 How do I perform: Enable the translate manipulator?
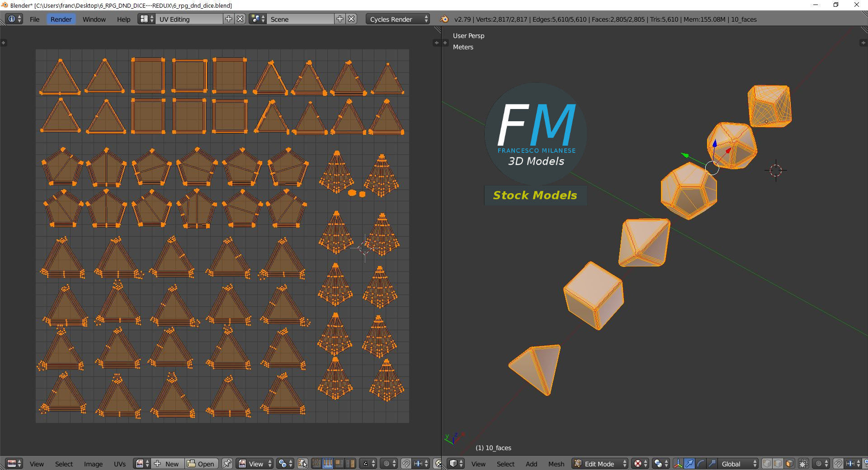pyautogui.click(x=689, y=464)
